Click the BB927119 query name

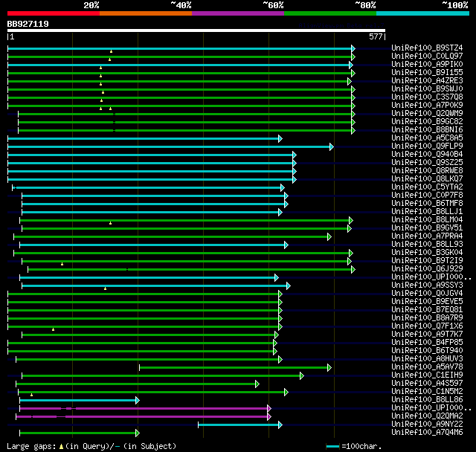tap(28, 25)
